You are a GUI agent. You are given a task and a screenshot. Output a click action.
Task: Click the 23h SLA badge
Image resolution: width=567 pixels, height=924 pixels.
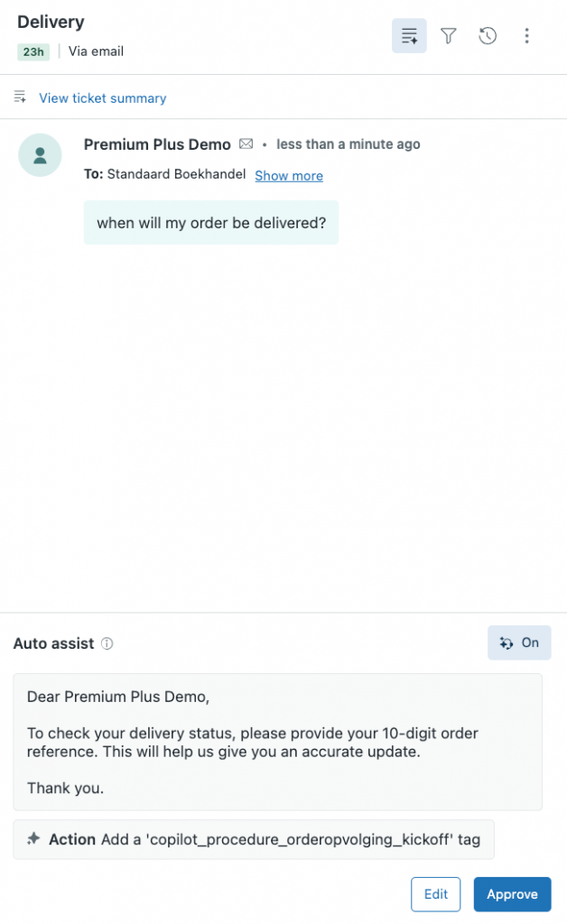(33, 51)
